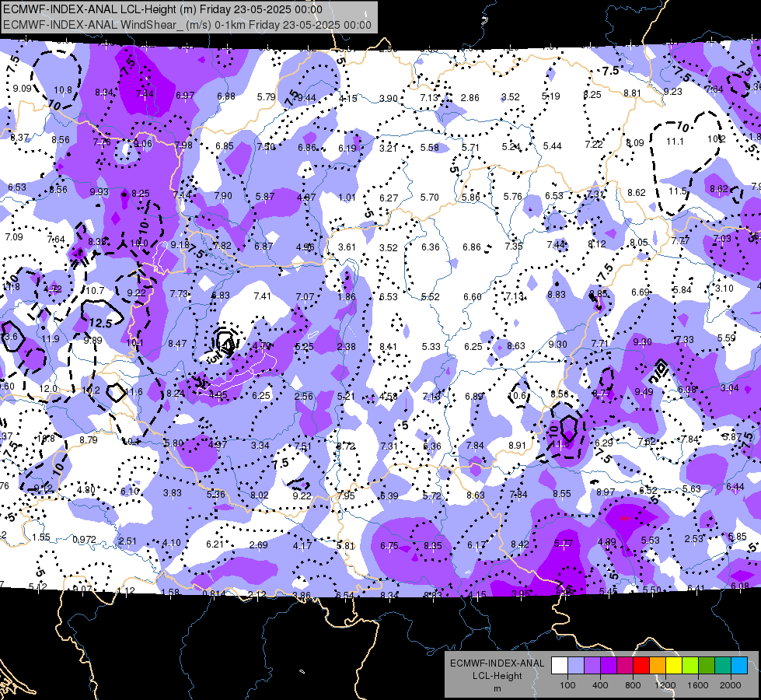
Task: Click the wind shear value '1.55'
Action: (41, 537)
